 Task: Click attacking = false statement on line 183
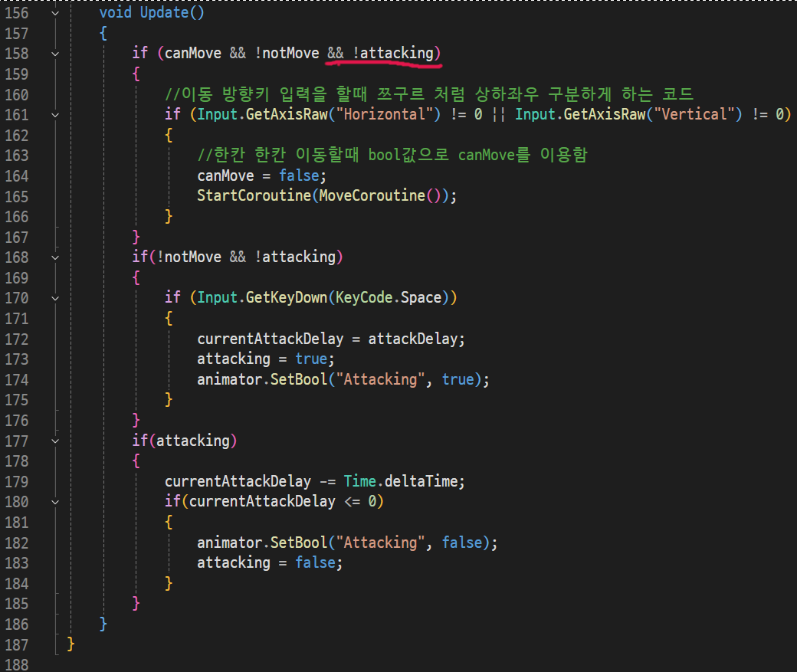coord(270,562)
